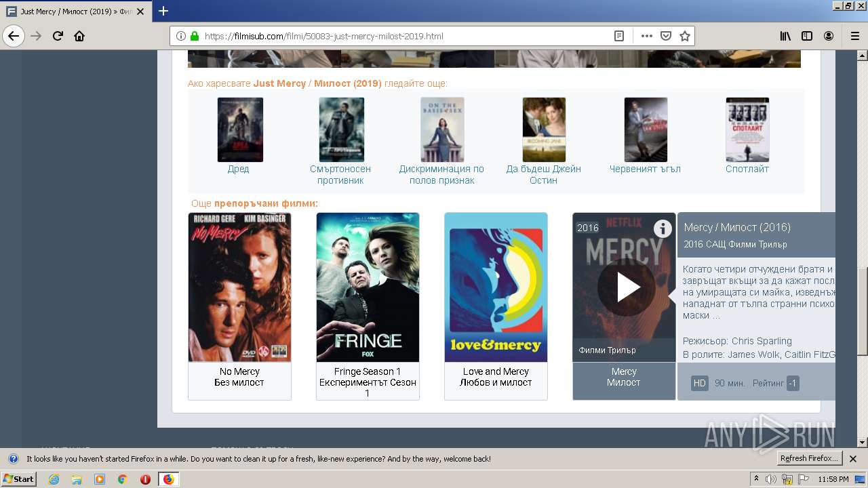Open File Explorer from taskbar
868x488 pixels.
click(77, 479)
